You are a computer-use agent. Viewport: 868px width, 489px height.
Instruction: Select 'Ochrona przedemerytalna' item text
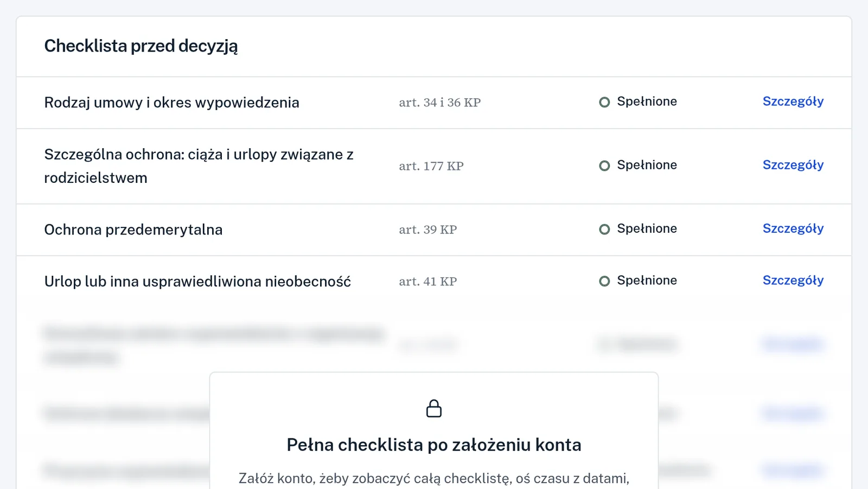point(133,230)
